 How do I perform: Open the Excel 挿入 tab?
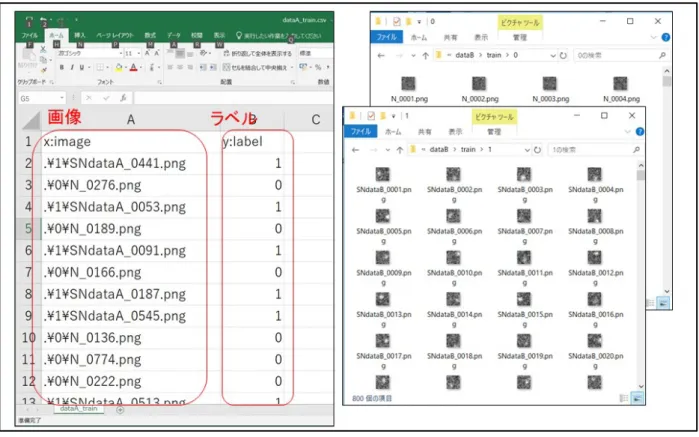80,35
